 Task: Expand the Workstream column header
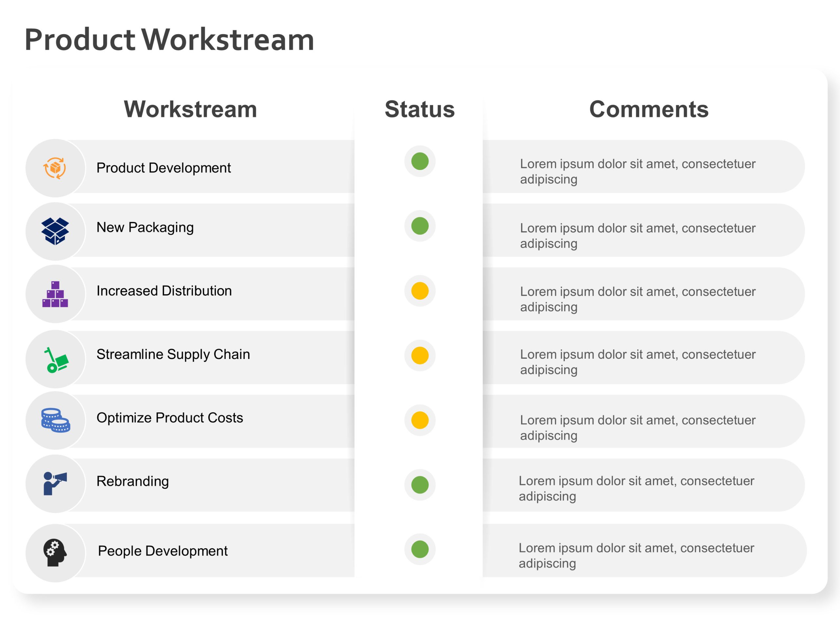[191, 110]
